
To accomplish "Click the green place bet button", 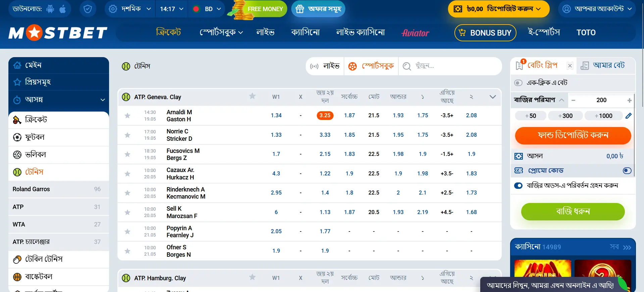I will pos(573,212).
